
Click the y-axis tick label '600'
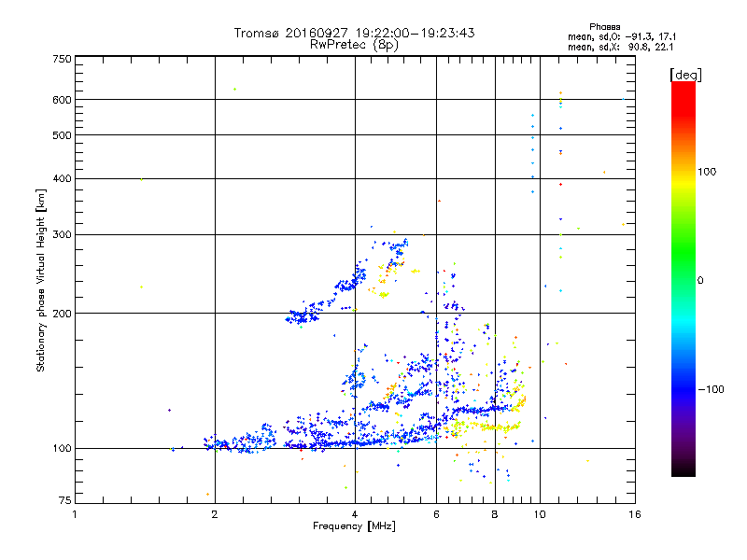62,100
